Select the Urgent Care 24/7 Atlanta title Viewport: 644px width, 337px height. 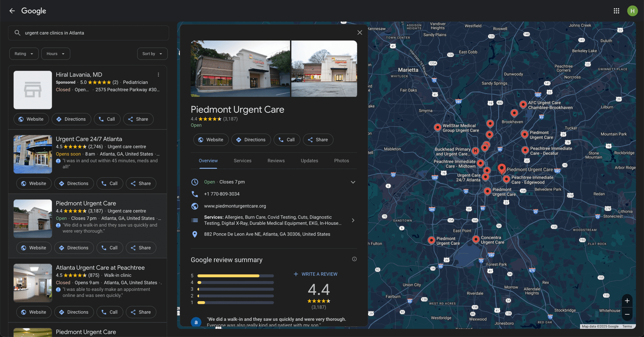tap(89, 139)
